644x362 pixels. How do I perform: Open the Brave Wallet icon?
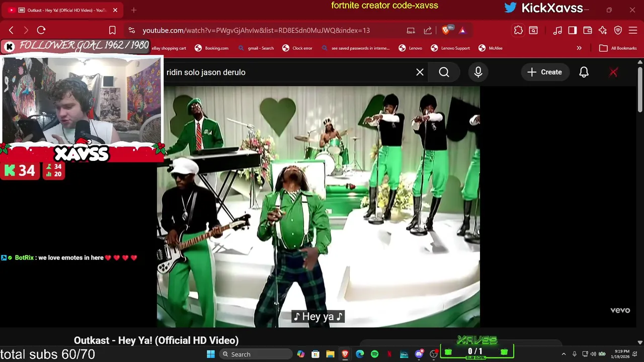coord(587,30)
